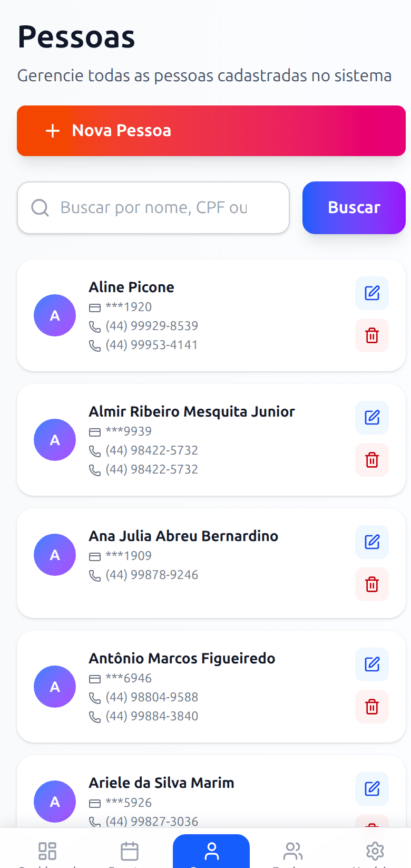The image size is (411, 868).
Task: Edit Aline Picone's record
Action: click(x=372, y=293)
